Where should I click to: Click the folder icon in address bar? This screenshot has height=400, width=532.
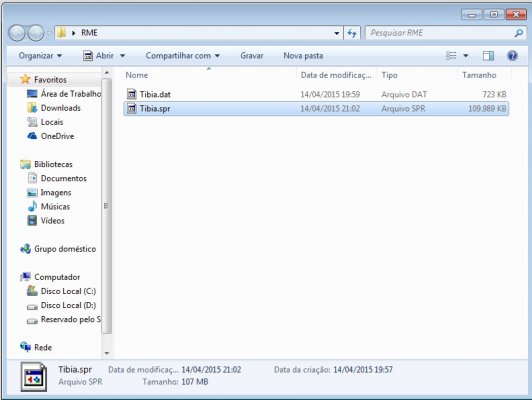(x=61, y=33)
